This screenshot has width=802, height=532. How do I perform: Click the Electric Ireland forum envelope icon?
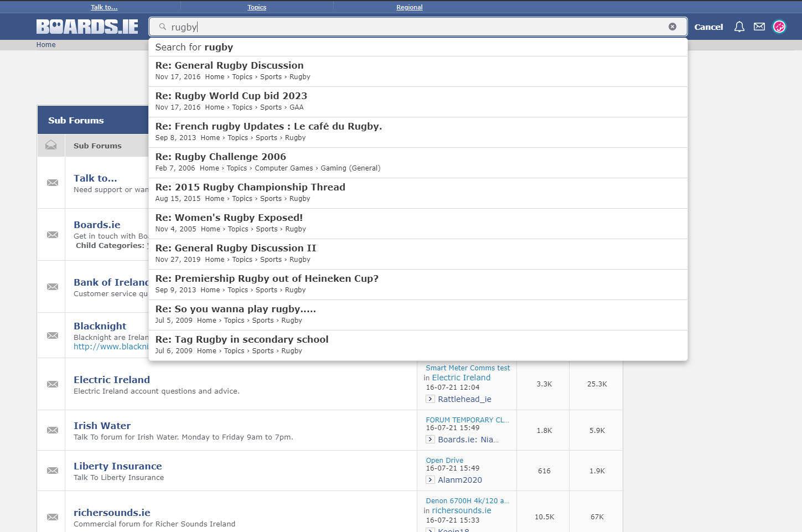(53, 384)
